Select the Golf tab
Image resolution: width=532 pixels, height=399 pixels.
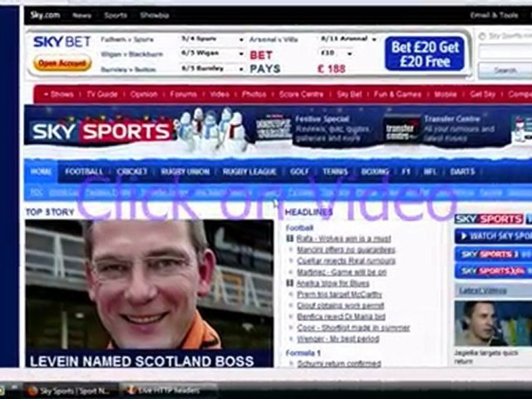(299, 172)
